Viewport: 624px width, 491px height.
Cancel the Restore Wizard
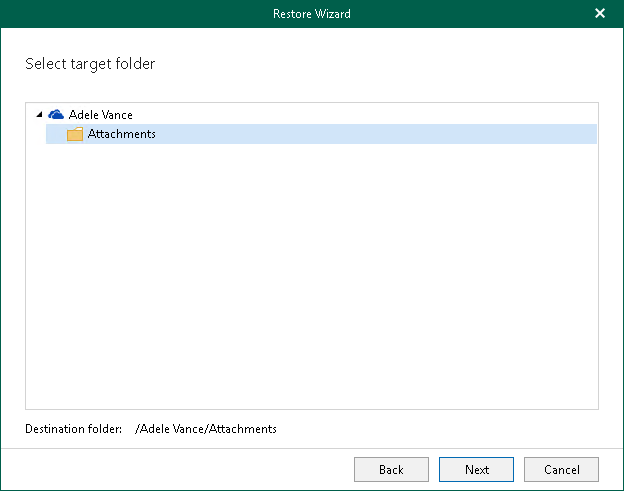click(x=561, y=469)
